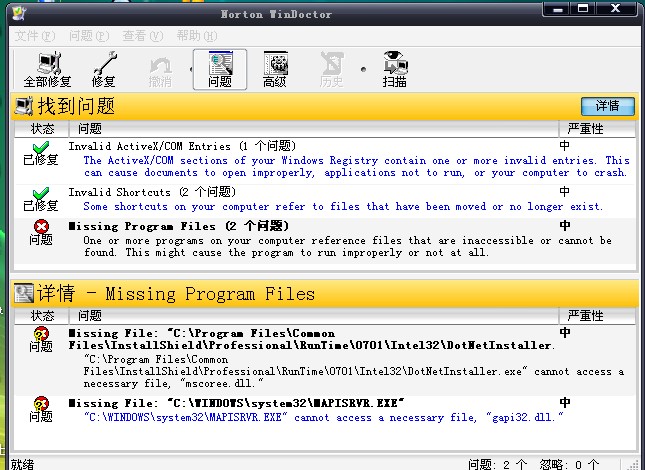Select Missing File MAPISRVR.EXE bold entry
Screen dimensions: 645x470
[237, 403]
